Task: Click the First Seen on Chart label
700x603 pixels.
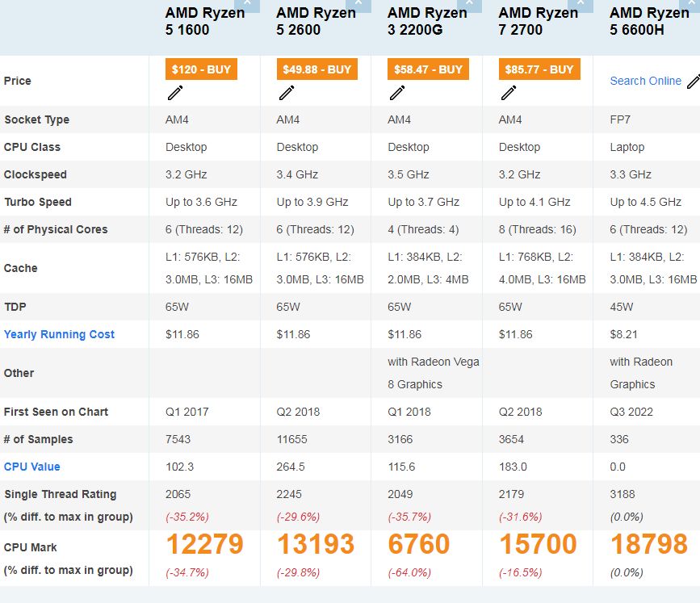Action: (x=56, y=412)
